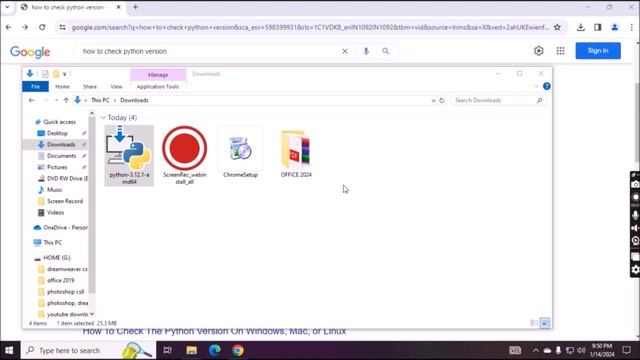Click Chrome back button

click(x=9, y=27)
